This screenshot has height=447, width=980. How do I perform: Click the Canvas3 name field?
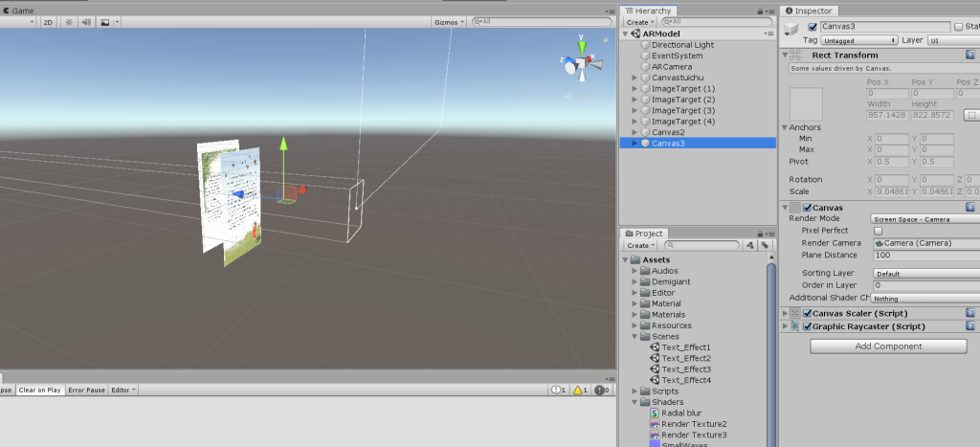click(x=885, y=27)
